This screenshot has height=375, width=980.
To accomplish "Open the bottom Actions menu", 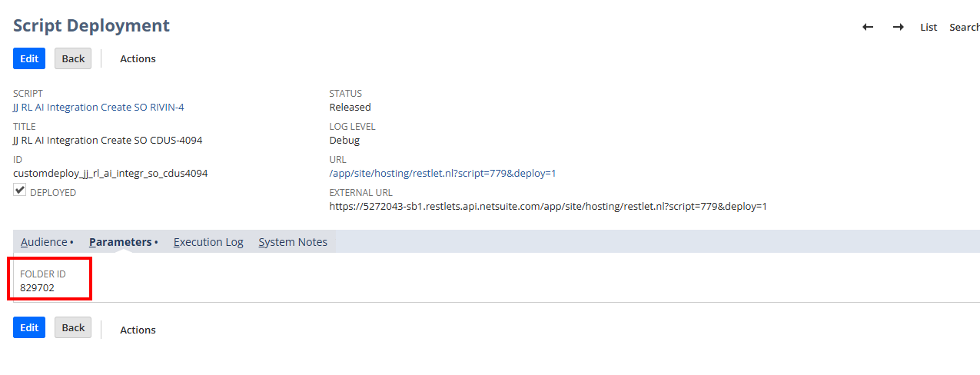I will tap(138, 330).
